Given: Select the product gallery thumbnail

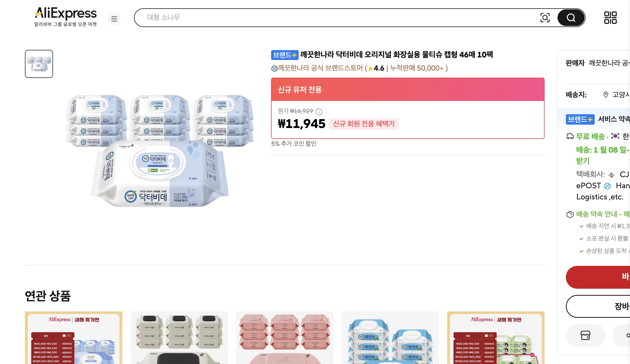Looking at the screenshot, I should 39,64.
